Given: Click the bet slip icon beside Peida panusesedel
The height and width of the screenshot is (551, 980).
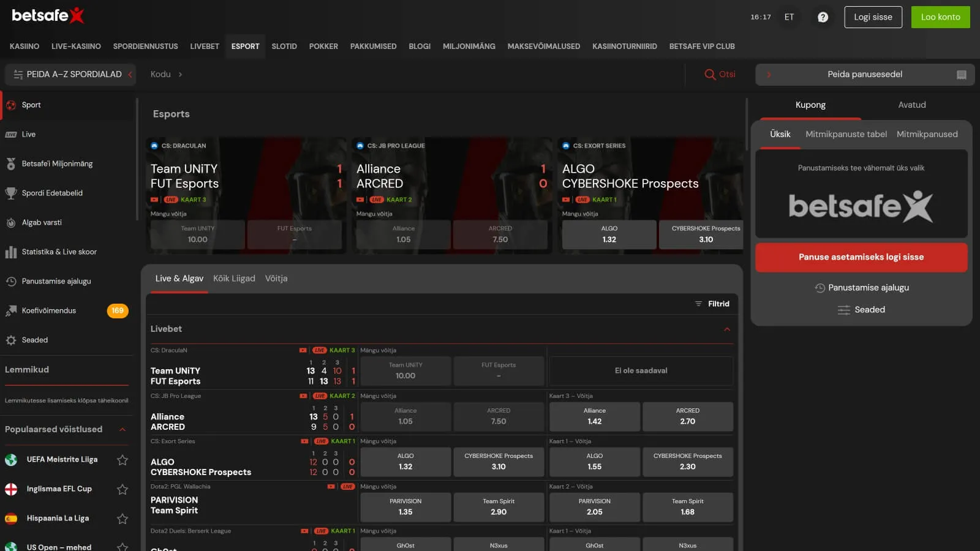Looking at the screenshot, I should pyautogui.click(x=961, y=75).
